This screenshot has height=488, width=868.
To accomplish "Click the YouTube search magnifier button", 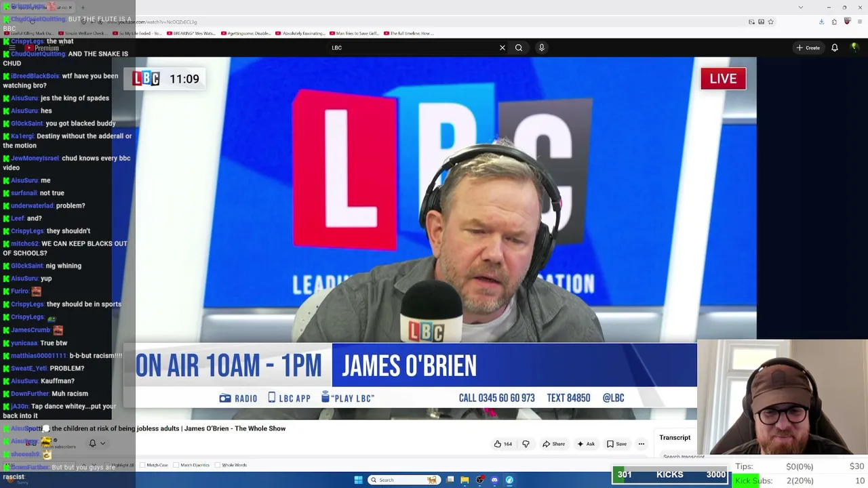I will (519, 47).
